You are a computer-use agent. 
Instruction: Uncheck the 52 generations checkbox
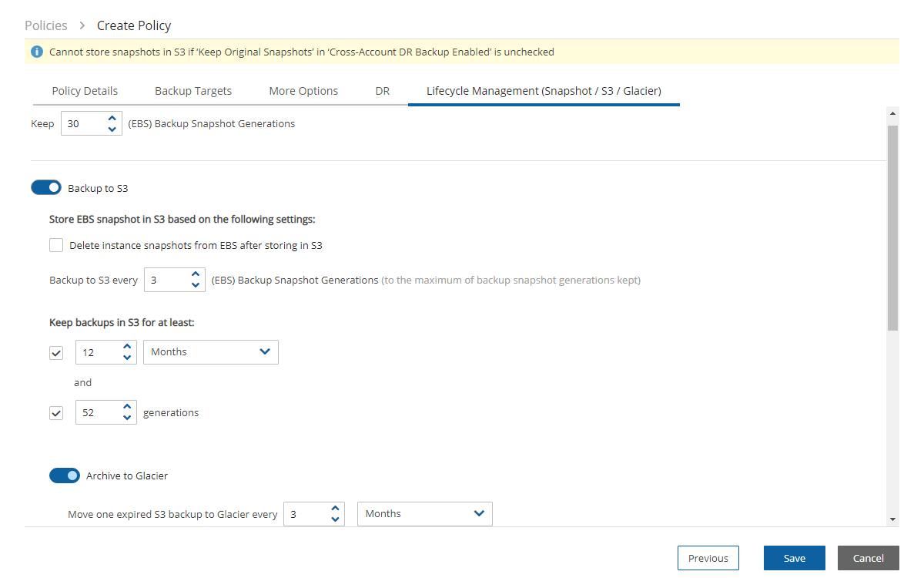56,413
